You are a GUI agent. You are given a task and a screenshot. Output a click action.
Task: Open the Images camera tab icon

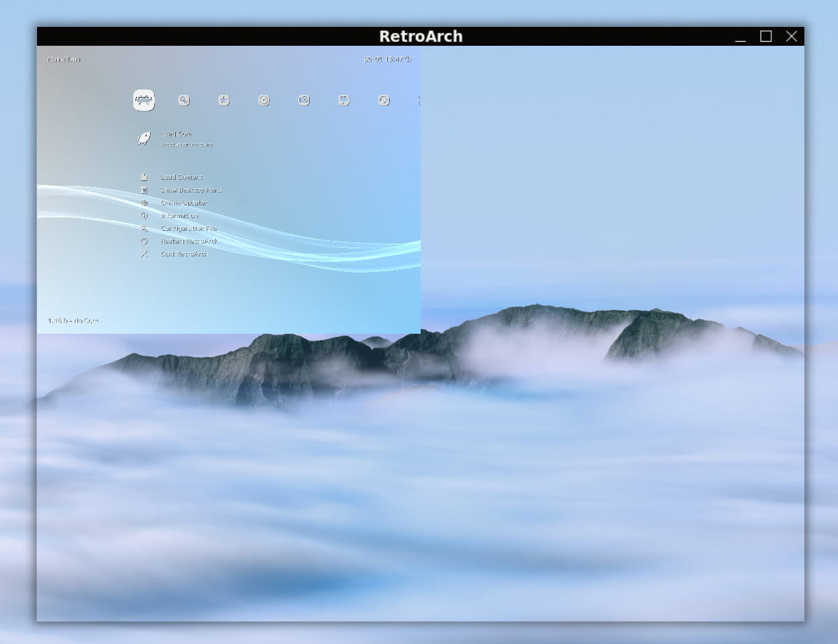click(x=304, y=100)
